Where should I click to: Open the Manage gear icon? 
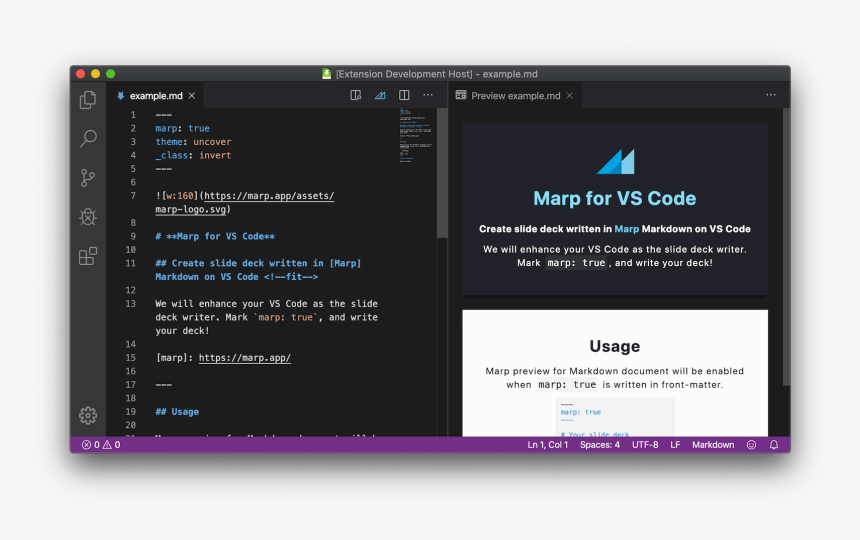click(88, 415)
